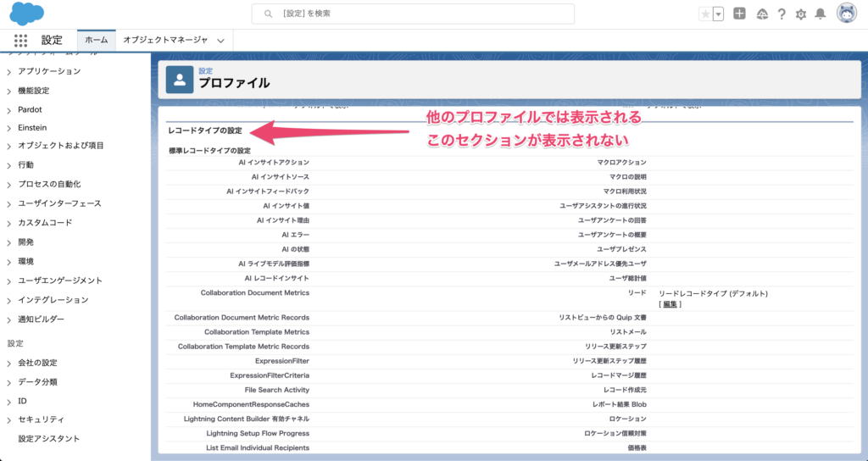Click the リリース更新ステップ履歴 row label
Image resolution: width=868 pixels, height=461 pixels.
pos(609,361)
